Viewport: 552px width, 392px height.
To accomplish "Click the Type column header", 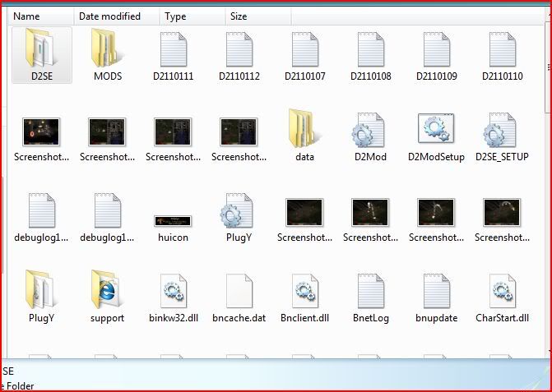I will point(175,16).
